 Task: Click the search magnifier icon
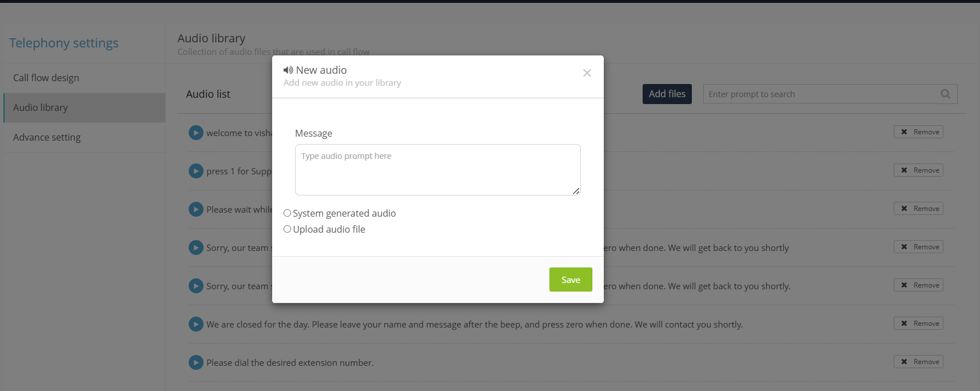(945, 94)
